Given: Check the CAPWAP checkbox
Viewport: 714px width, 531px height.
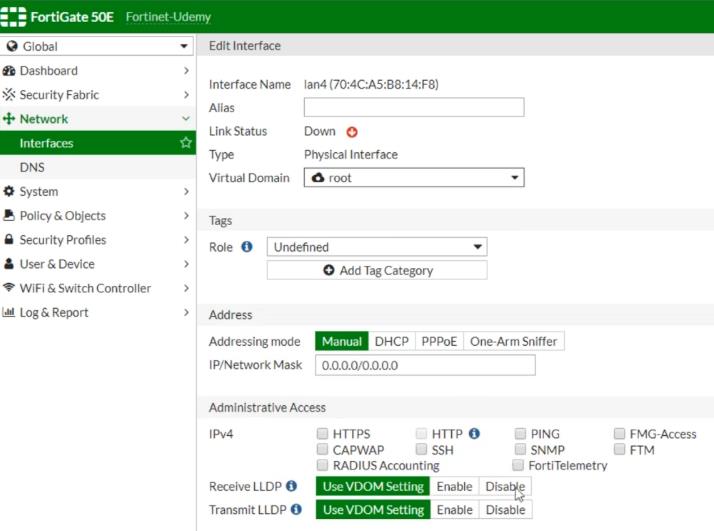Looking at the screenshot, I should [322, 449].
